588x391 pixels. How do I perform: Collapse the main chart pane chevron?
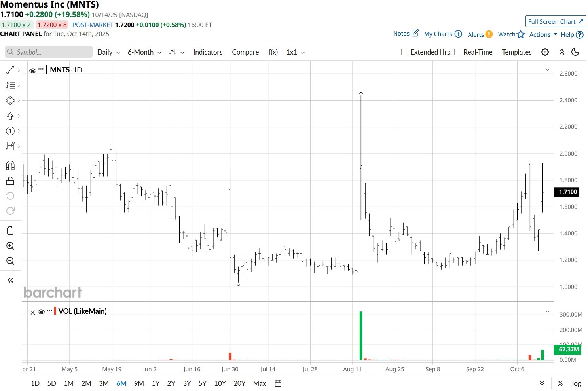[x=548, y=70]
